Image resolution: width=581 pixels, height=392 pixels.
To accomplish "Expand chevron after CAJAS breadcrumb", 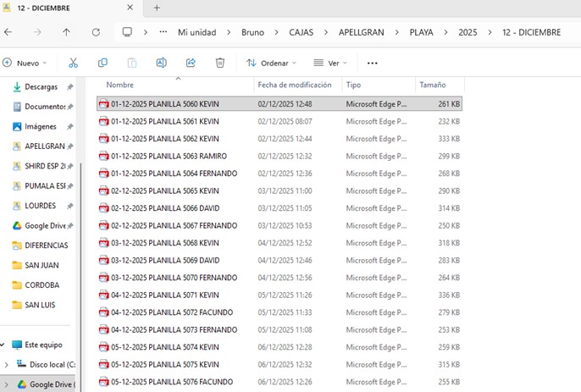I will [x=326, y=32].
